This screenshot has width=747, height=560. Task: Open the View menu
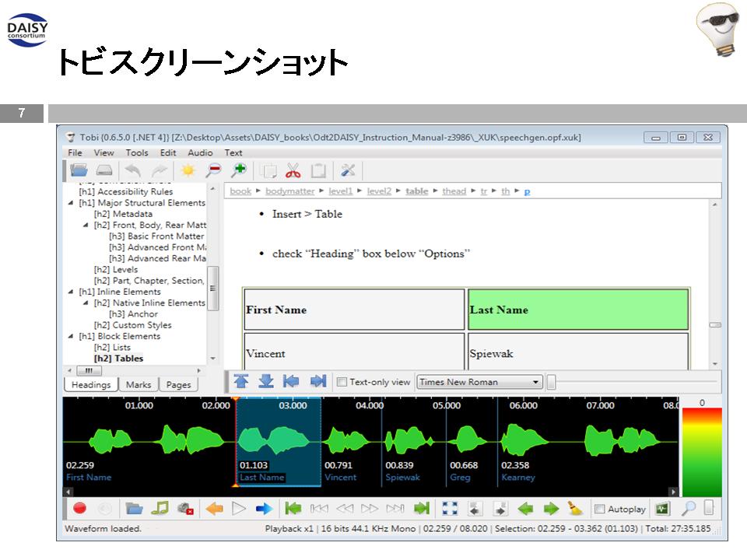click(x=103, y=153)
